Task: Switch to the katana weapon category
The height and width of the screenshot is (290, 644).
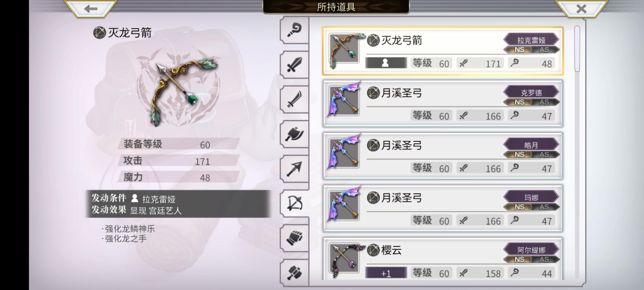Action: [x=294, y=99]
